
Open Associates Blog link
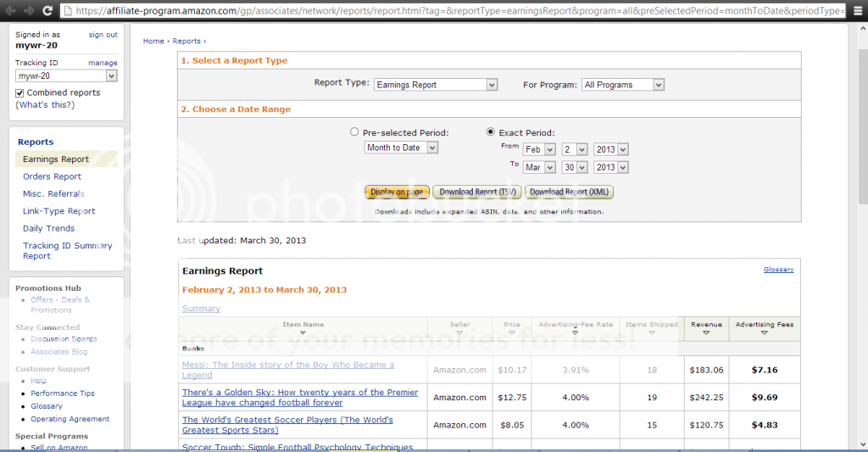pyautogui.click(x=58, y=351)
